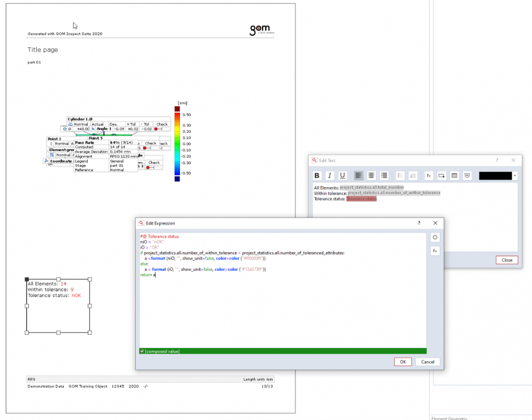
Task: Right align text in Edit Text toolbar
Action: pyautogui.click(x=384, y=175)
